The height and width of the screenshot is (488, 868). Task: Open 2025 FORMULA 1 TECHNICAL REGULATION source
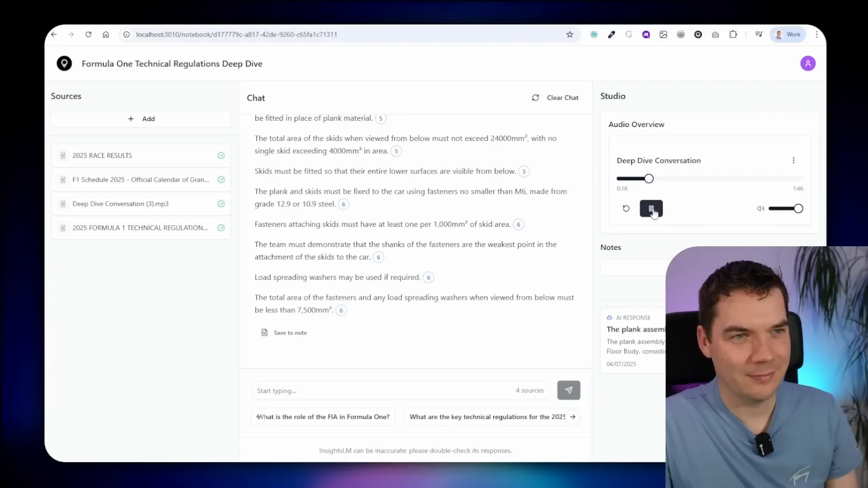point(141,228)
